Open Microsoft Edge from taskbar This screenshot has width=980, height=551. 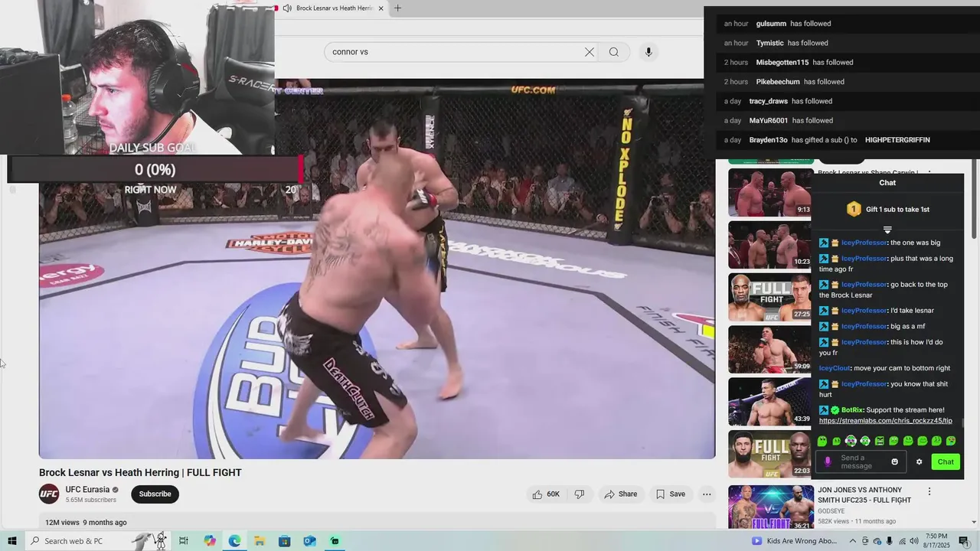pyautogui.click(x=234, y=541)
